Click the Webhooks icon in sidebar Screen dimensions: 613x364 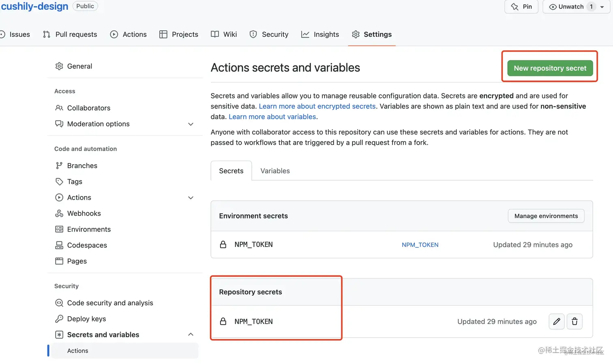(59, 213)
